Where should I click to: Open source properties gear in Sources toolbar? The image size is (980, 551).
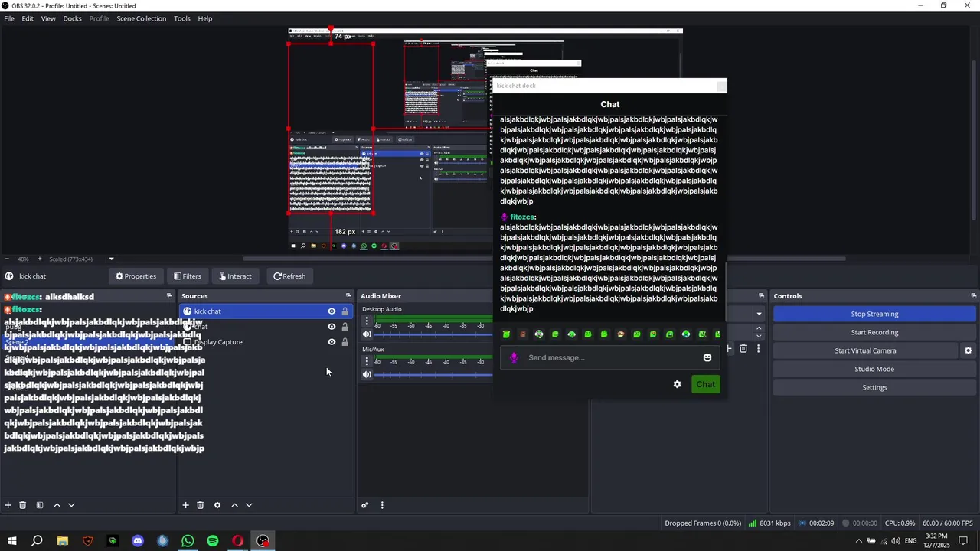217,505
